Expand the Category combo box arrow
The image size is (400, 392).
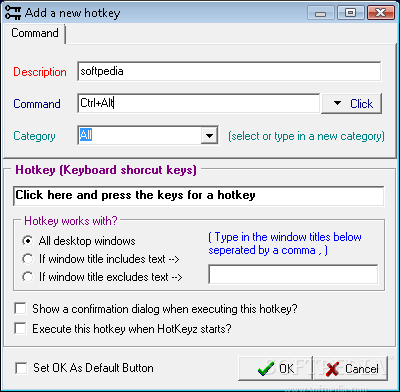click(209, 136)
